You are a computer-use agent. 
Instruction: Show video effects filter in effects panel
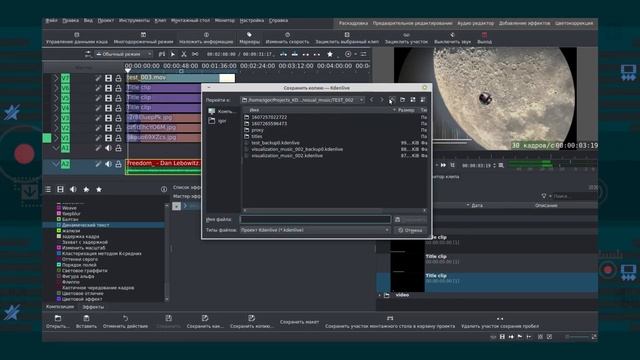60,189
